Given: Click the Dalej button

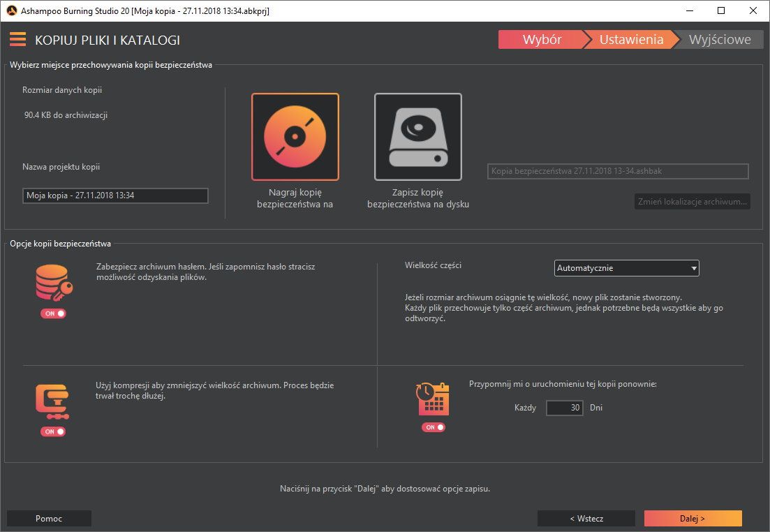Looking at the screenshot, I should tap(693, 518).
